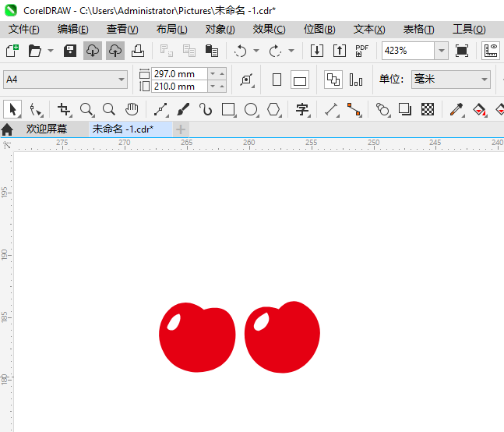Print the document via the printer icon
The height and width of the screenshot is (432, 504).
coord(138,51)
